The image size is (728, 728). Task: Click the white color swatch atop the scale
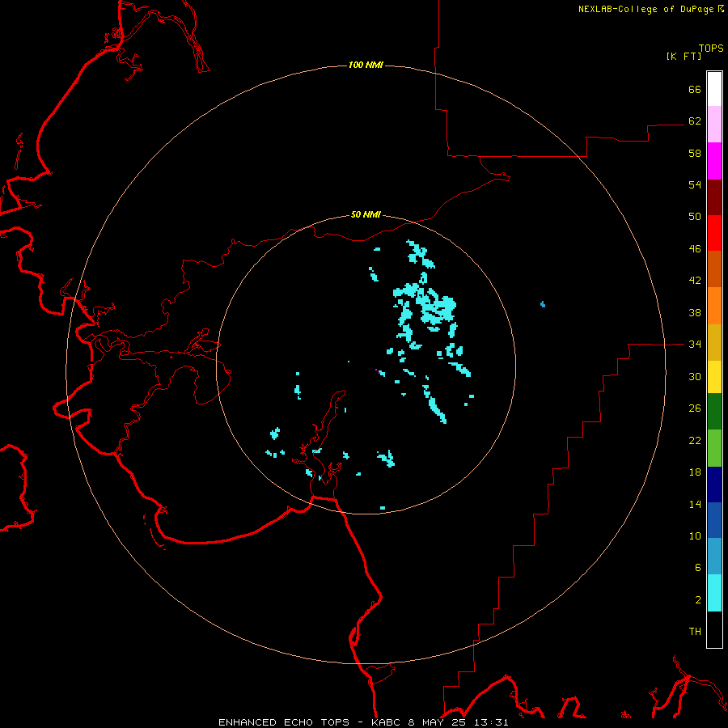[x=714, y=89]
